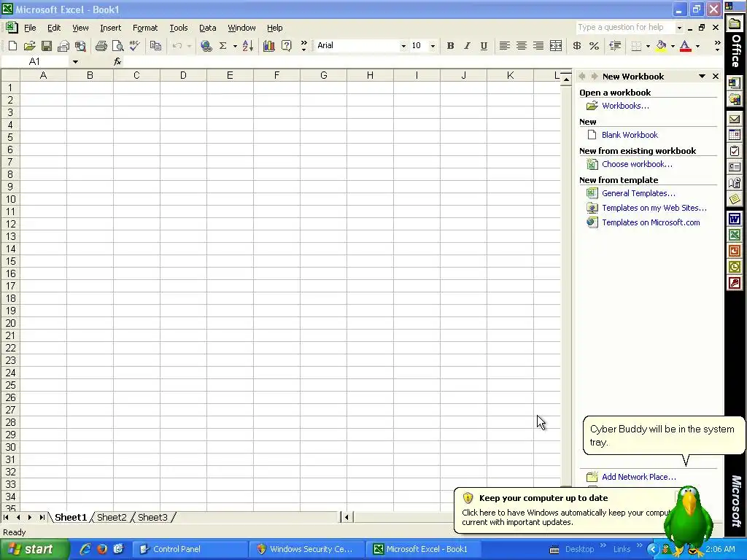Image resolution: width=747 pixels, height=560 pixels.
Task: Open the Borders style dropdown arrow
Action: point(648,46)
